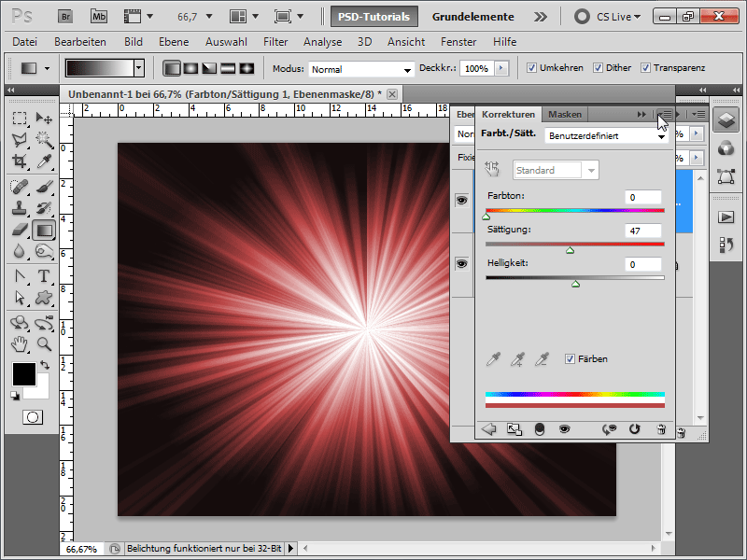747x560 pixels.
Task: Choose the diamond gradient type
Action: (x=247, y=68)
